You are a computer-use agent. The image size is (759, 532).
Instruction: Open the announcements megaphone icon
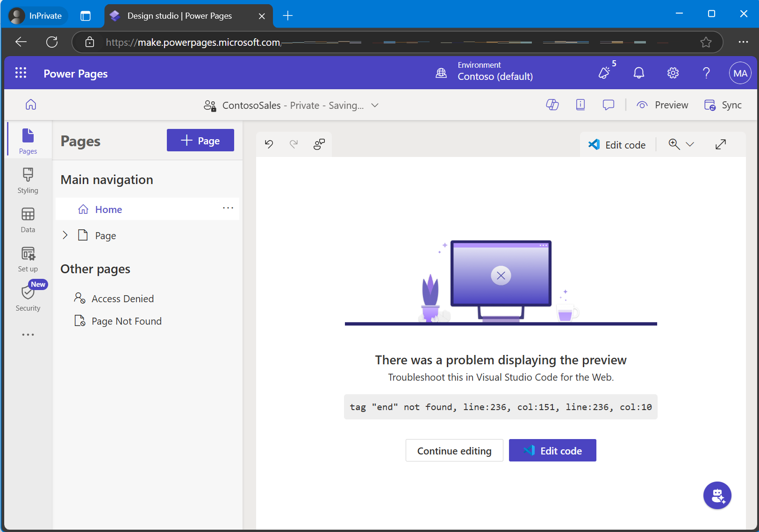[605, 73]
